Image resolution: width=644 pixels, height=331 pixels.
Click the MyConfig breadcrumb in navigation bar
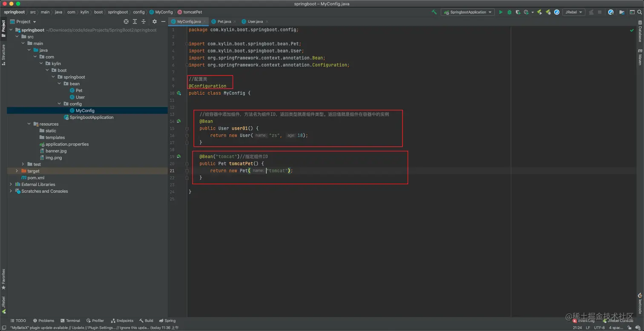pos(161,12)
